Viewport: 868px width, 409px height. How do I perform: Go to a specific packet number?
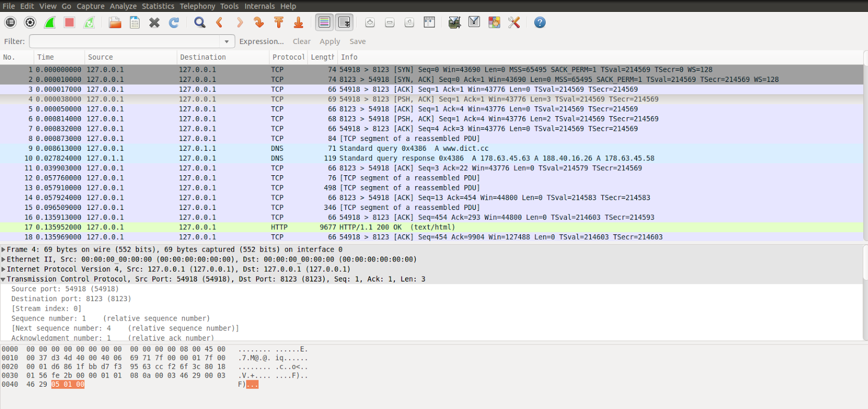point(259,22)
